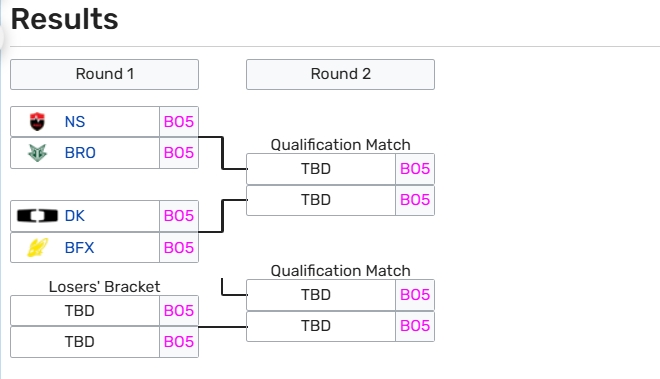Click BO5 score beside NS

coord(179,122)
